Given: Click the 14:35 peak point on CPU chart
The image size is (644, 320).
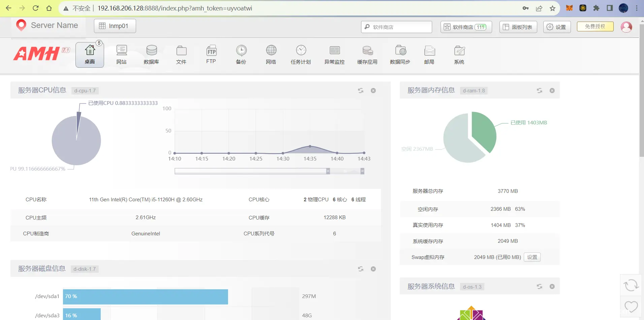Looking at the screenshot, I should [x=310, y=146].
